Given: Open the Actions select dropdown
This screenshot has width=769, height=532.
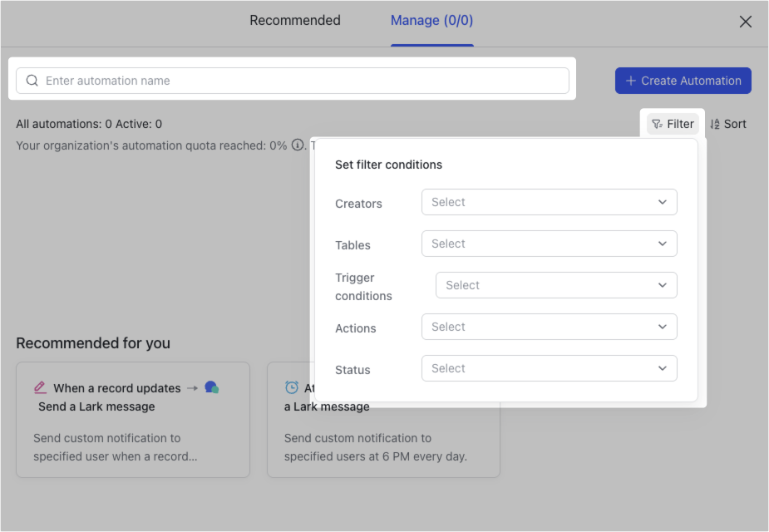Looking at the screenshot, I should coord(550,327).
